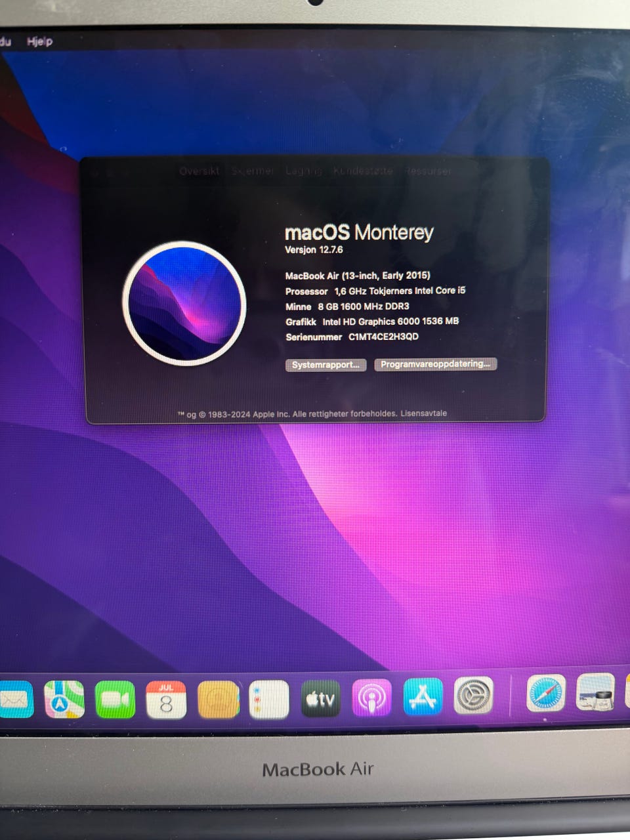
Task: Open the Lisensavtale link
Action: (424, 413)
